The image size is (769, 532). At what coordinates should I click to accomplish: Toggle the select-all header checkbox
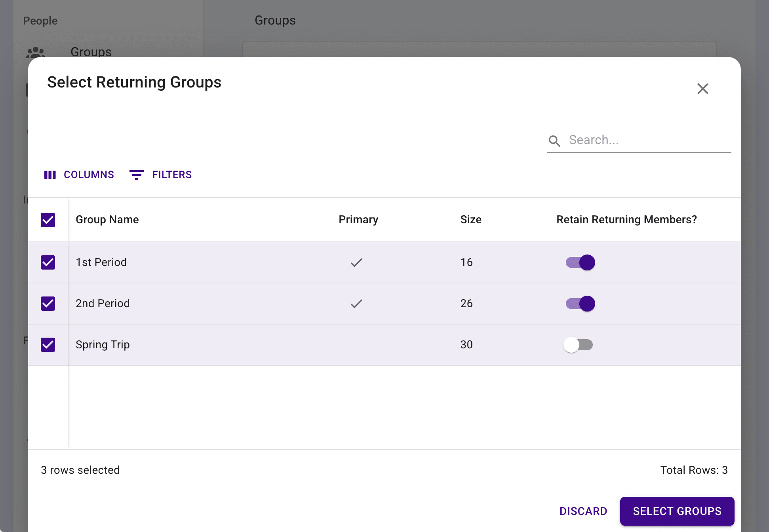[48, 220]
